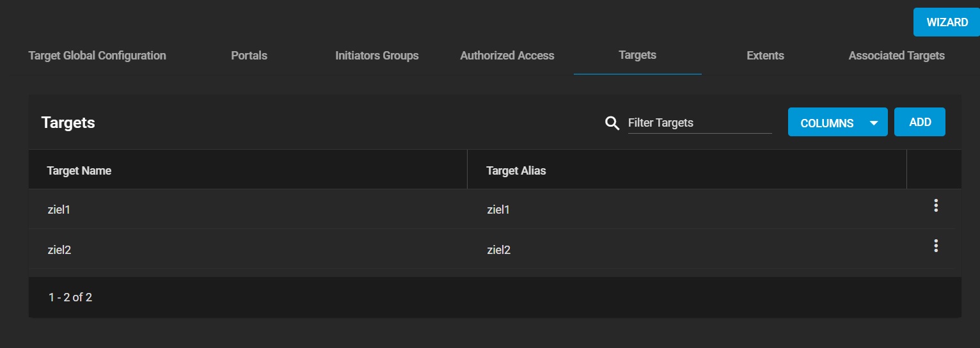Click the magnifier search icon
Image resolution: width=980 pixels, height=348 pixels.
pyautogui.click(x=612, y=123)
